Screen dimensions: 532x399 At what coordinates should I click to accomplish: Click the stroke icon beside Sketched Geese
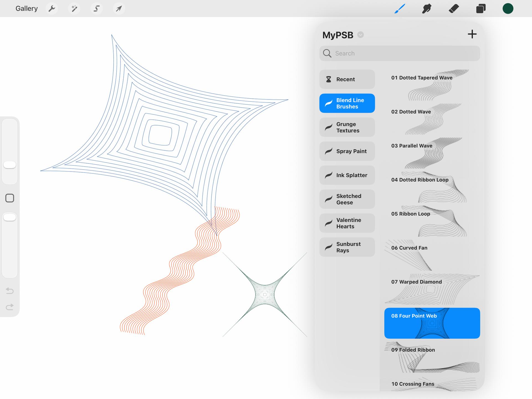[329, 199]
